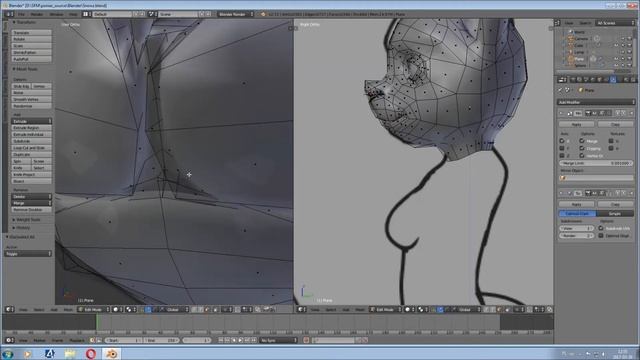Open the Action Toggle dropdown
The image size is (640, 360).
coord(28,253)
